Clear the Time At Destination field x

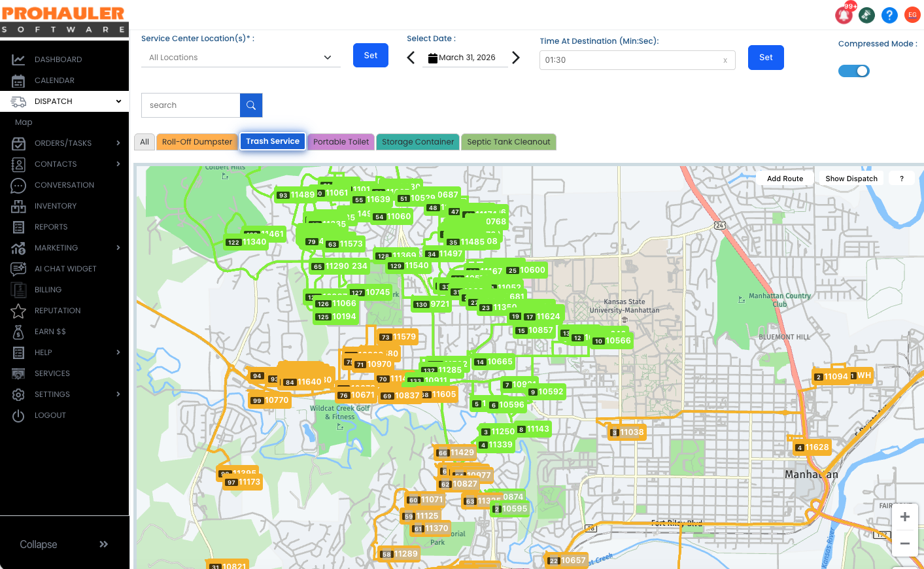725,60
